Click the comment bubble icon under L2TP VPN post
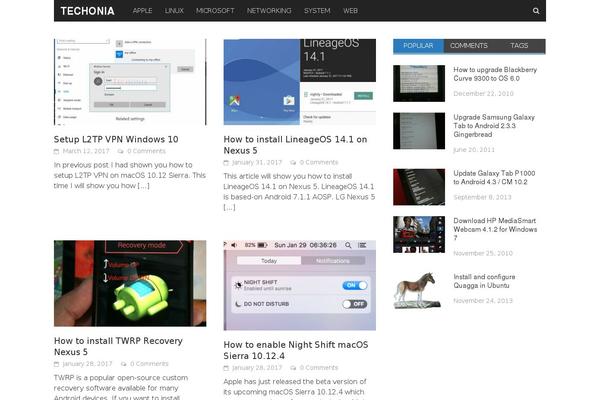This screenshot has width=600, height=400. tap(121, 151)
